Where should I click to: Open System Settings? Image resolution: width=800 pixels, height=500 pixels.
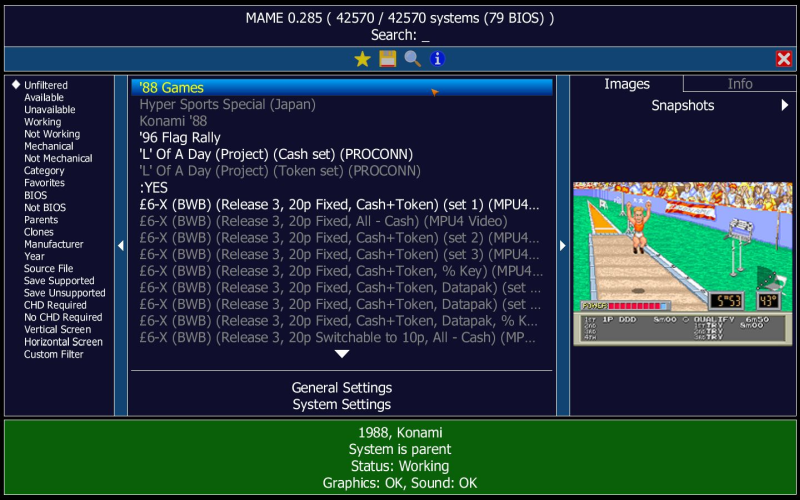pos(342,405)
